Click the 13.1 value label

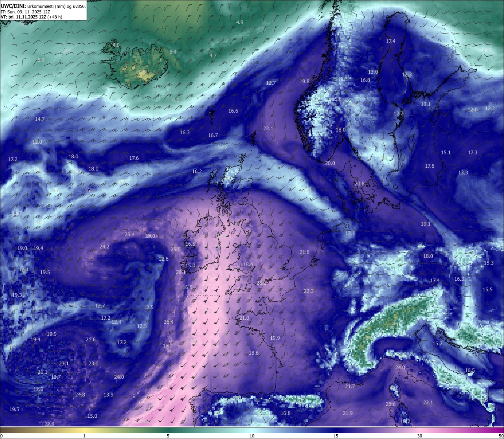(x=426, y=104)
